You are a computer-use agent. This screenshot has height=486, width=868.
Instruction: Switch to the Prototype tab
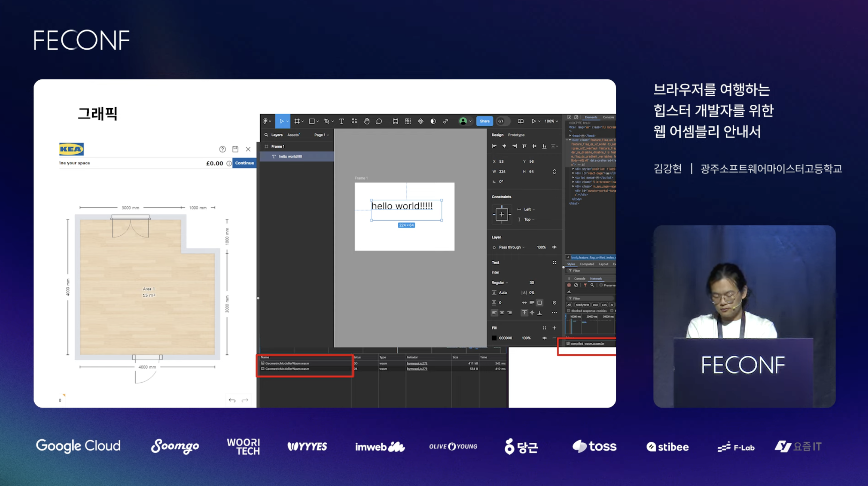516,135
